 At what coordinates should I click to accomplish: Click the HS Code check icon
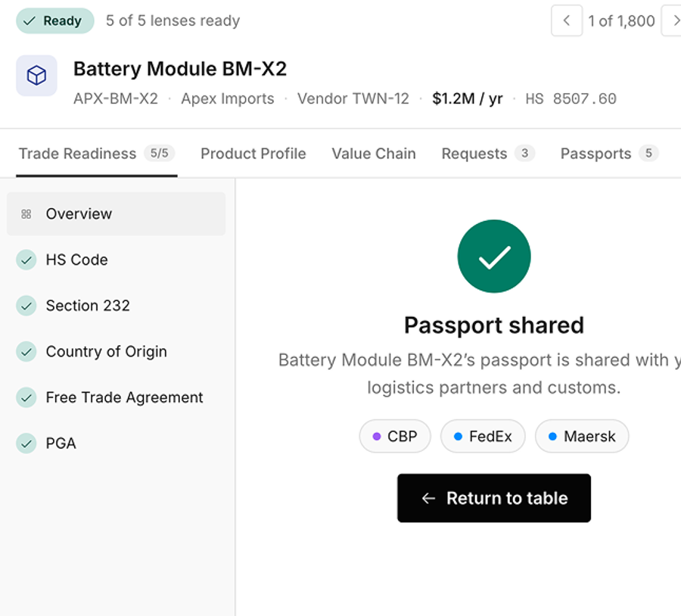pos(26,260)
